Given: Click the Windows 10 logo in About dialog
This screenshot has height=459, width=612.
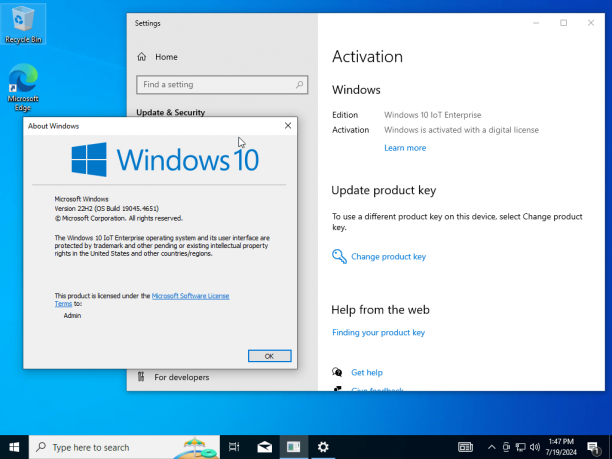Looking at the screenshot, I should (165, 160).
